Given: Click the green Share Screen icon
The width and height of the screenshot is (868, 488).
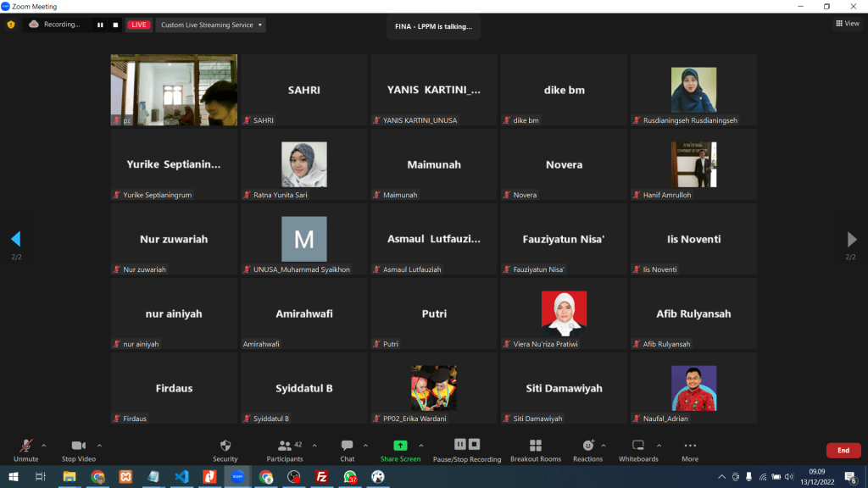Looking at the screenshot, I should (400, 446).
